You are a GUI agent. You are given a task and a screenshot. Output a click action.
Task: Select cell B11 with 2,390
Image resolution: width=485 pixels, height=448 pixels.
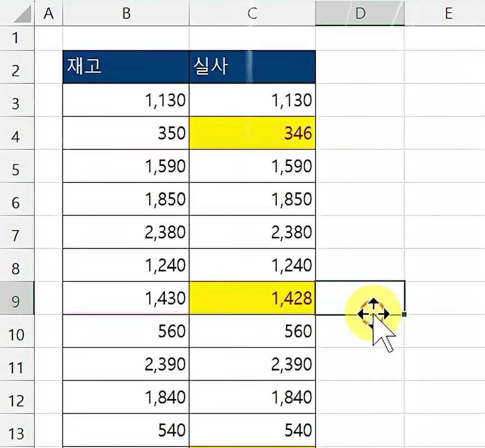126,364
